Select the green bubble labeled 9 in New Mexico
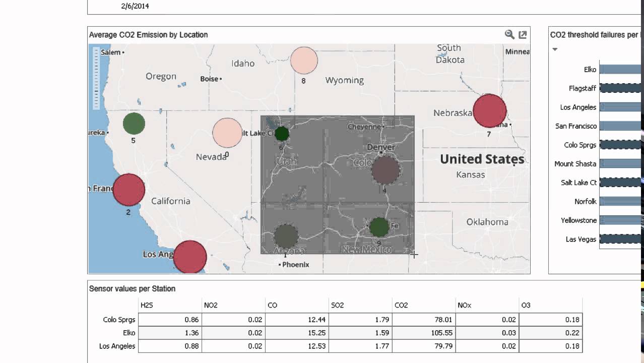The image size is (644, 363). 379,227
